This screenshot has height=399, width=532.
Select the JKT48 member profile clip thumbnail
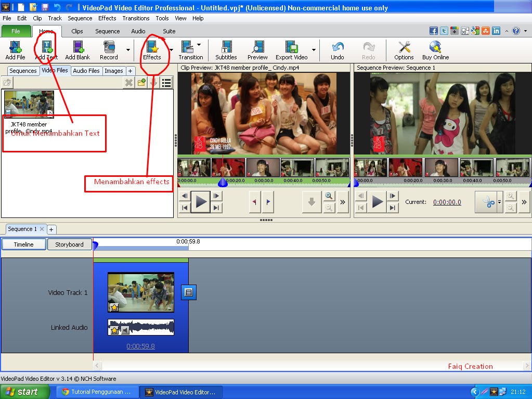point(29,104)
